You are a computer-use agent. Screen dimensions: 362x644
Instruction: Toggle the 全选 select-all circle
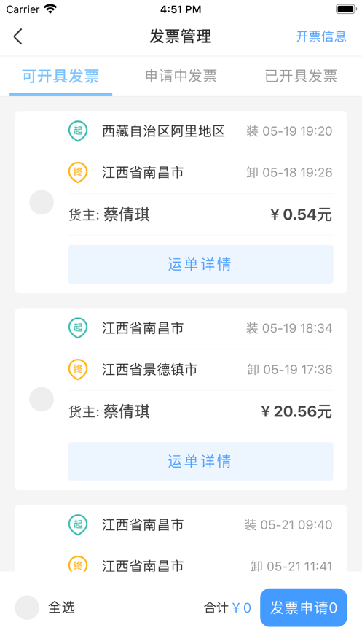point(27,608)
